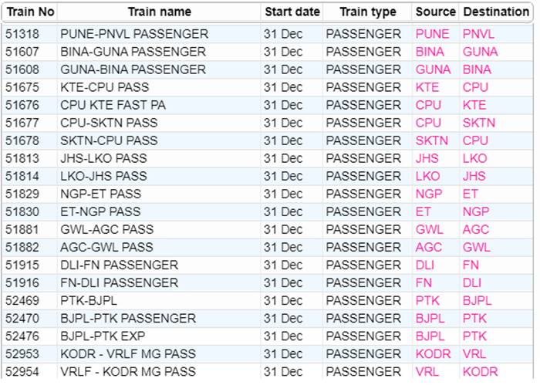Open BJPL destination link for train 52469
Screen dimensions: 540x392
[478, 300]
